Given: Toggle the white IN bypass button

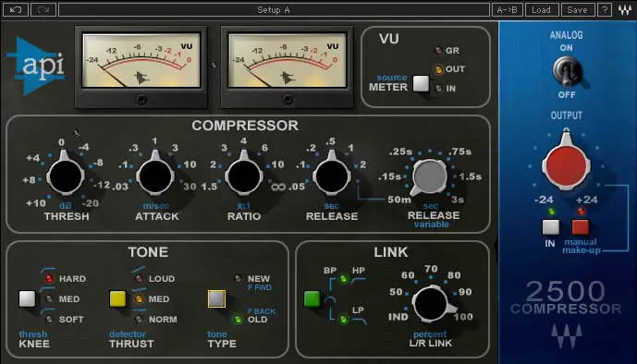Looking at the screenshot, I should [550, 227].
